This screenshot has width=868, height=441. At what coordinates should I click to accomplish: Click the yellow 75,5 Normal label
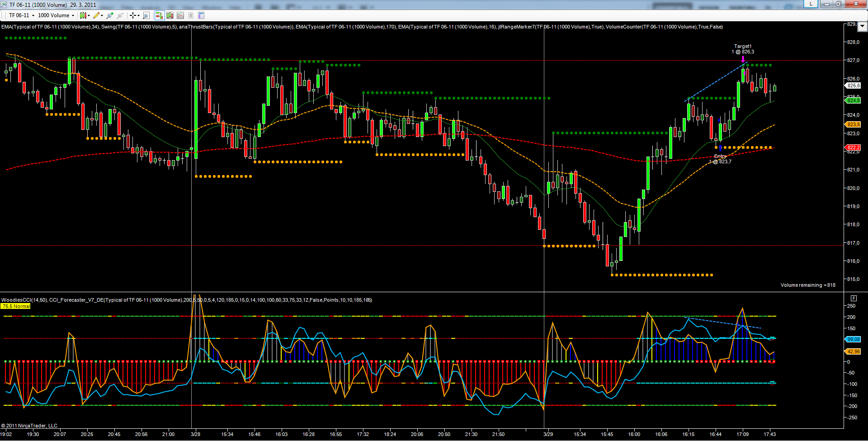click(x=16, y=306)
